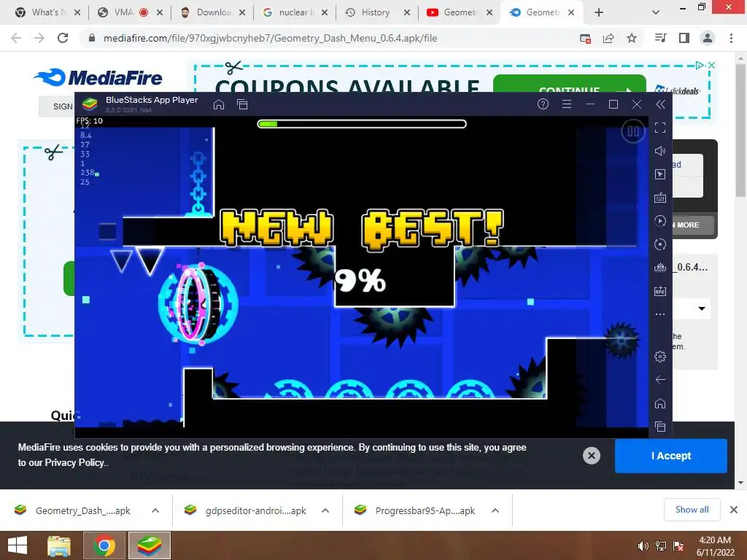Click Chrome reload page button

(63, 38)
